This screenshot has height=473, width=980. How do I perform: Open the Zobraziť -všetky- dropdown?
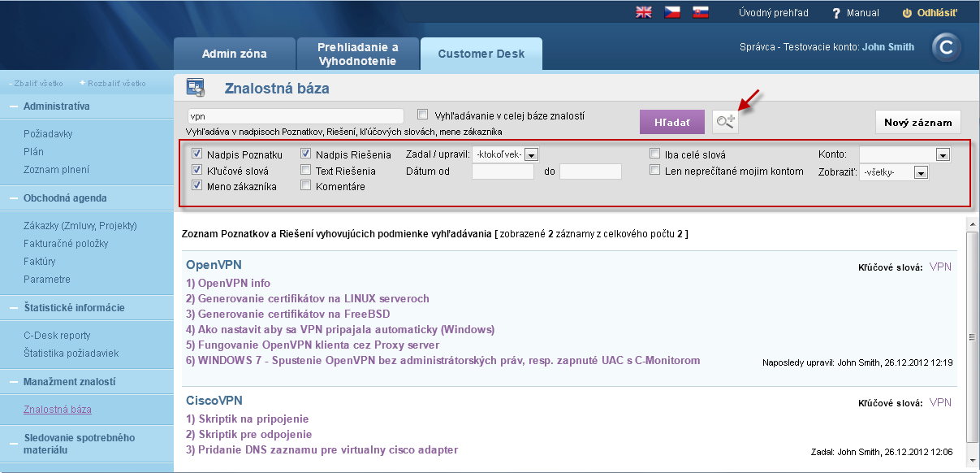point(894,171)
